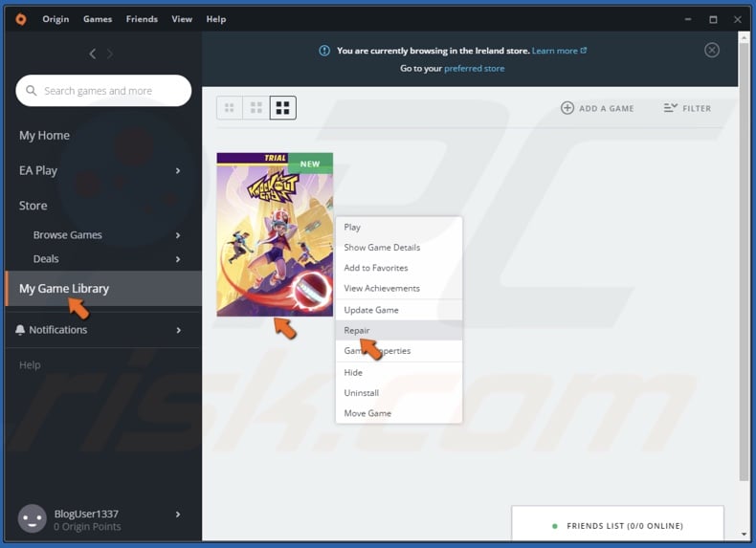Select Play from the context menu

pos(399,227)
